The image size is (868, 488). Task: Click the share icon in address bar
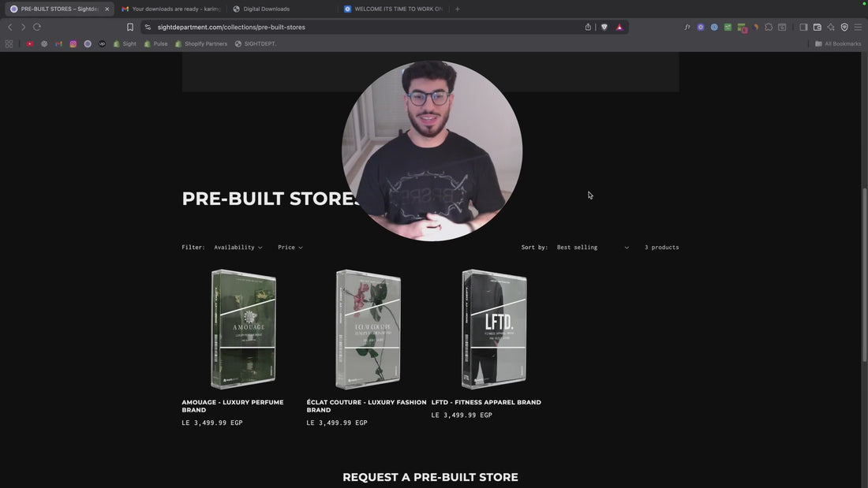tap(588, 27)
